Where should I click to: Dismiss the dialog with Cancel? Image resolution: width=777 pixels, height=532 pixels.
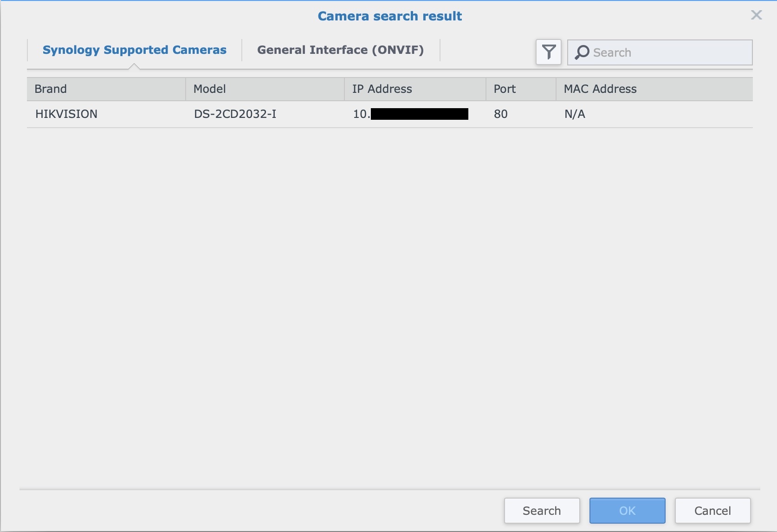[x=713, y=511]
